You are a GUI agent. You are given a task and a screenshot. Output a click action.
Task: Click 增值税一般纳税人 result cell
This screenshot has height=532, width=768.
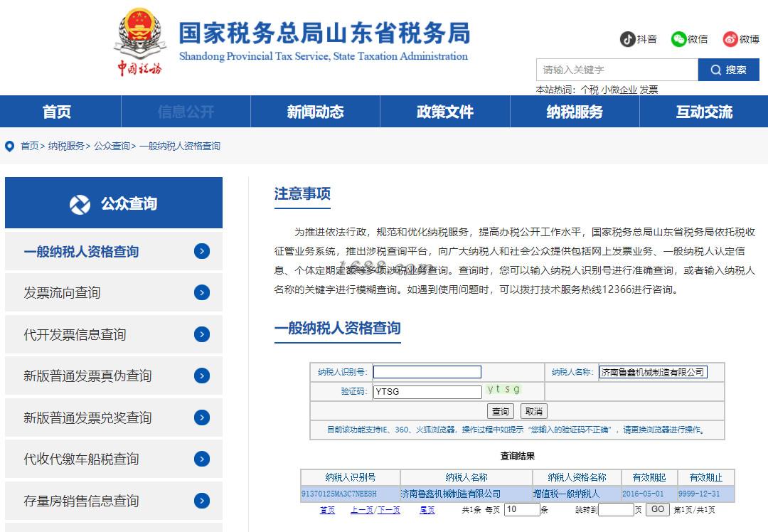pos(577,494)
